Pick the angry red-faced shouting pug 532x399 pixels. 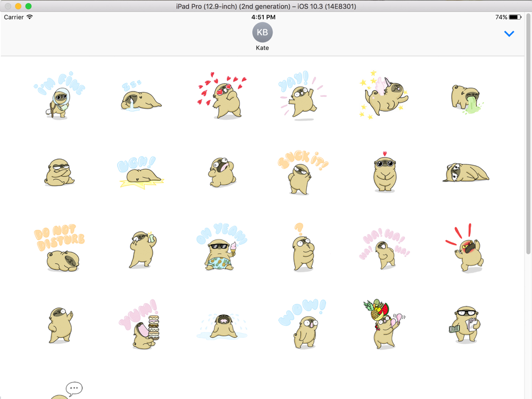point(465,248)
